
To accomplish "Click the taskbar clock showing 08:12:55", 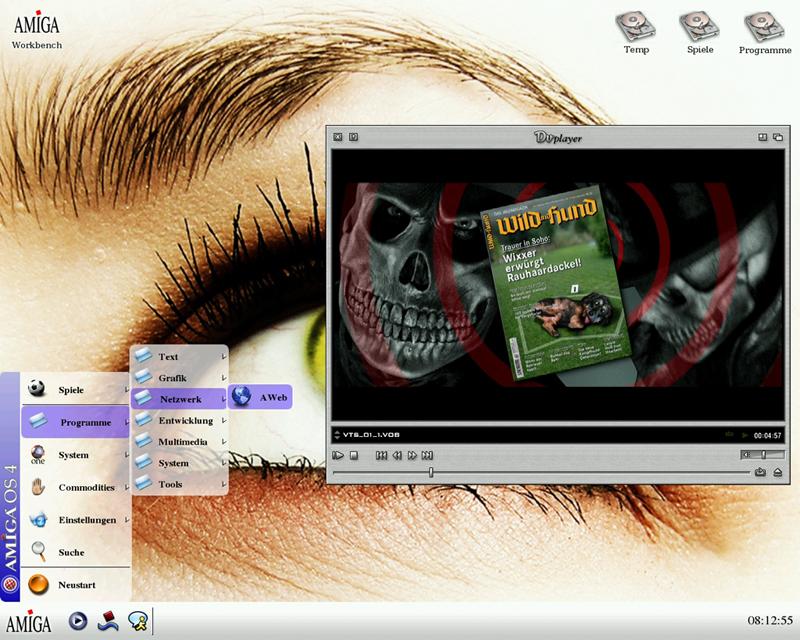I will point(770,621).
